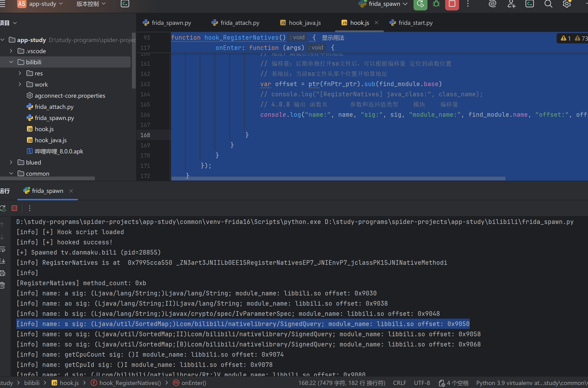Click the project tree horizontal scrollbar
The image size is (588, 388).
[x=47, y=178]
